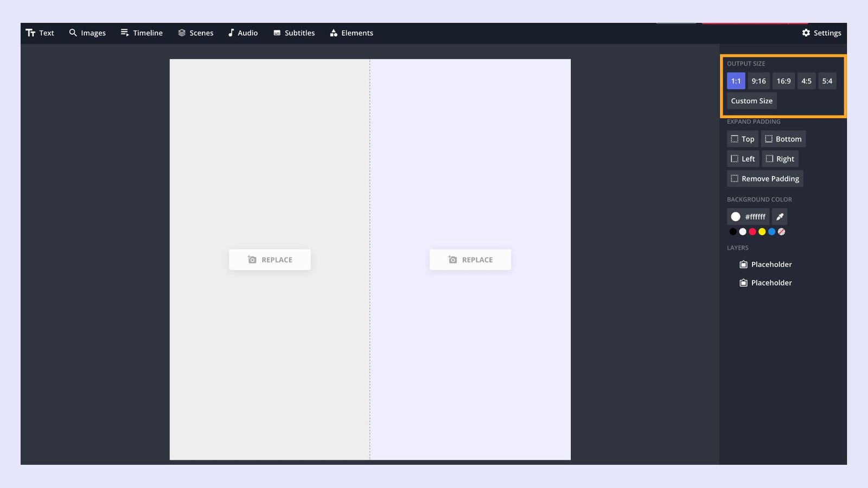
Task: Open the Text tool
Action: point(40,33)
